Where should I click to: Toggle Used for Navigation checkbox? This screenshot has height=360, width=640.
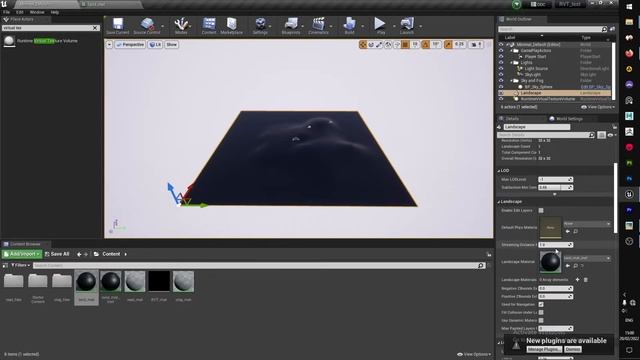coord(541,304)
